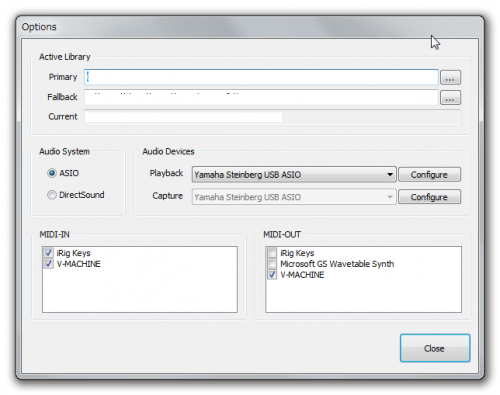Click the Fallback library input field

[x=261, y=97]
